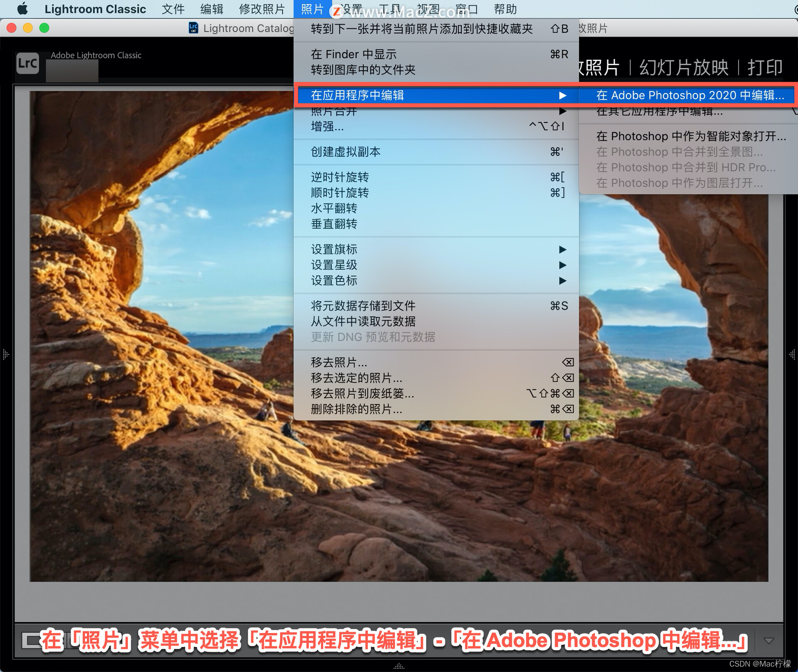Switch to the 幻灯片放映 module
The image size is (798, 672).
[x=684, y=67]
